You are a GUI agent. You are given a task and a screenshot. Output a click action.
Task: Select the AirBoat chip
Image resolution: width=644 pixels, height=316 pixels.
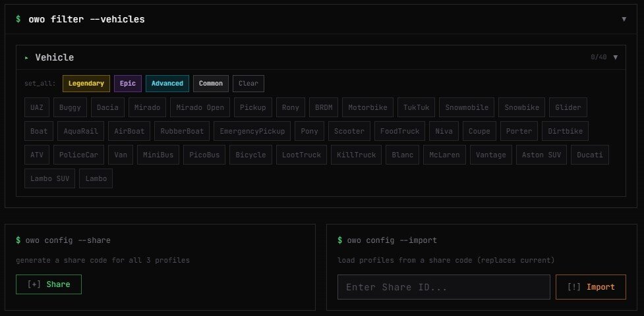pyautogui.click(x=129, y=131)
